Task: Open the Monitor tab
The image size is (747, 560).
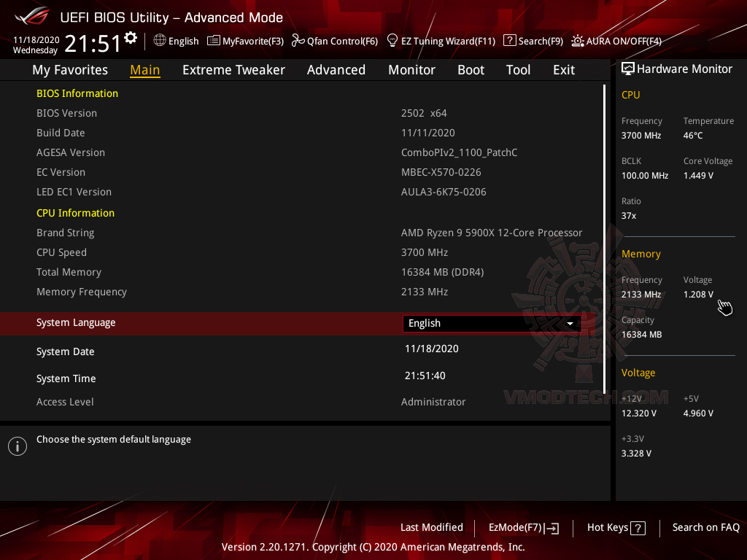Action: (x=411, y=70)
